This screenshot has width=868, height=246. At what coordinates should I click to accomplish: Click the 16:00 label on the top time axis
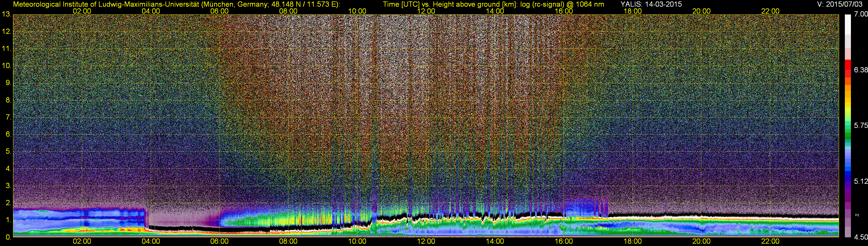click(x=564, y=11)
